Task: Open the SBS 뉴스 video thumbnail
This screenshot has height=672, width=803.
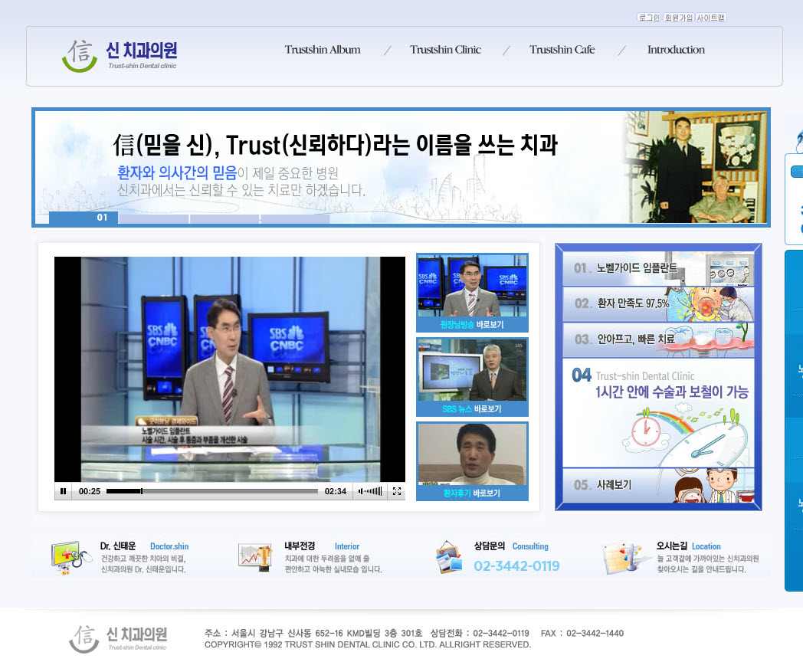Action: [472, 376]
